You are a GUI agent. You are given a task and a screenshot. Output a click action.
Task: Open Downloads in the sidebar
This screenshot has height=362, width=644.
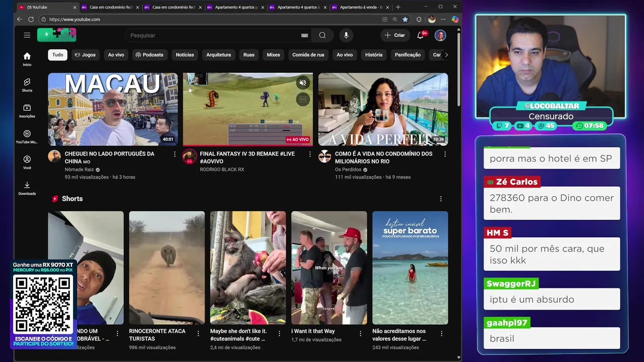point(27,188)
